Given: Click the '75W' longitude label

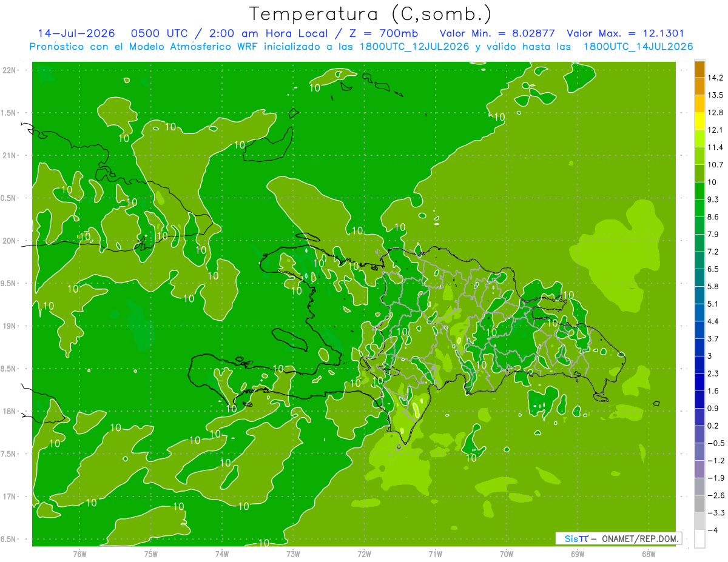Looking at the screenshot, I should point(151,554).
